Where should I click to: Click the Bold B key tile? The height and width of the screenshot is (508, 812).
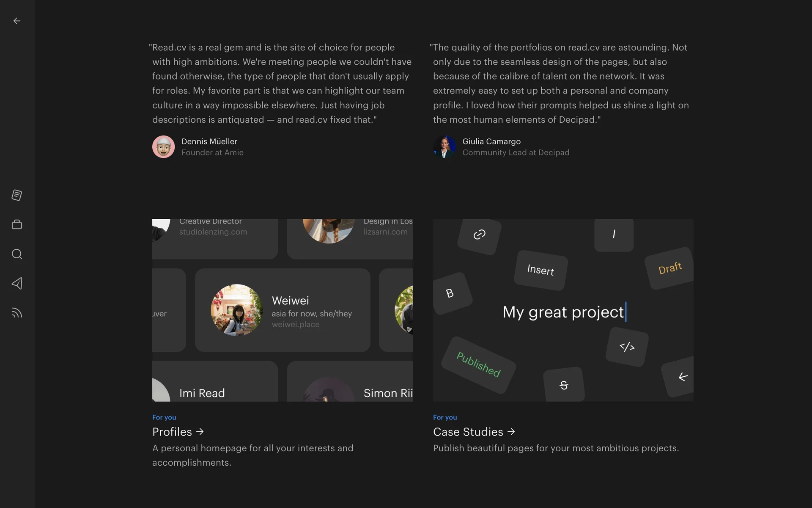coord(450,293)
